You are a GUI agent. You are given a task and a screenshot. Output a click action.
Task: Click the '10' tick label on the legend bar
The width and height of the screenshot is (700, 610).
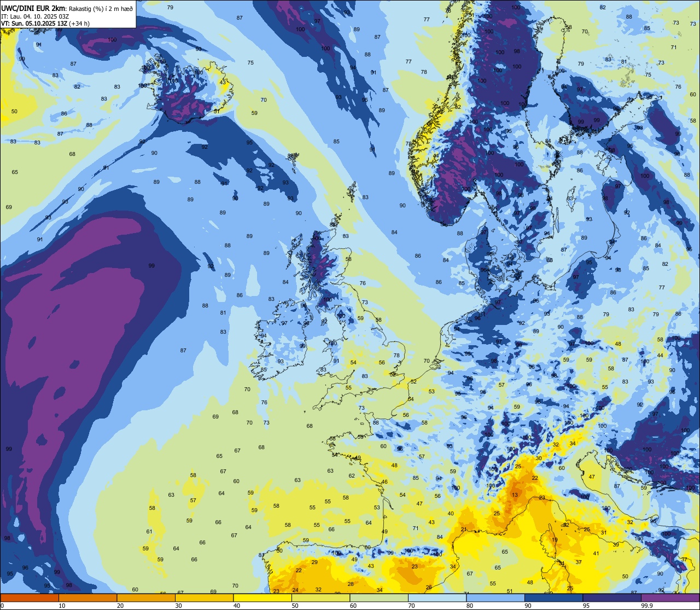point(62,606)
